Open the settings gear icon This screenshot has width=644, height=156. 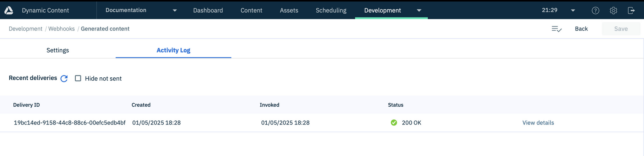click(613, 11)
